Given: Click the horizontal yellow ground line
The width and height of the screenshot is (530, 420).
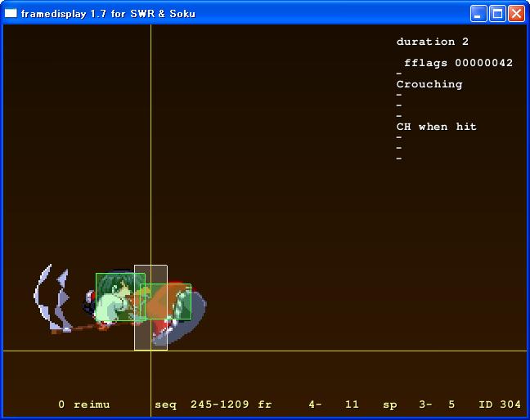Looking at the screenshot, I should tap(327, 351).
